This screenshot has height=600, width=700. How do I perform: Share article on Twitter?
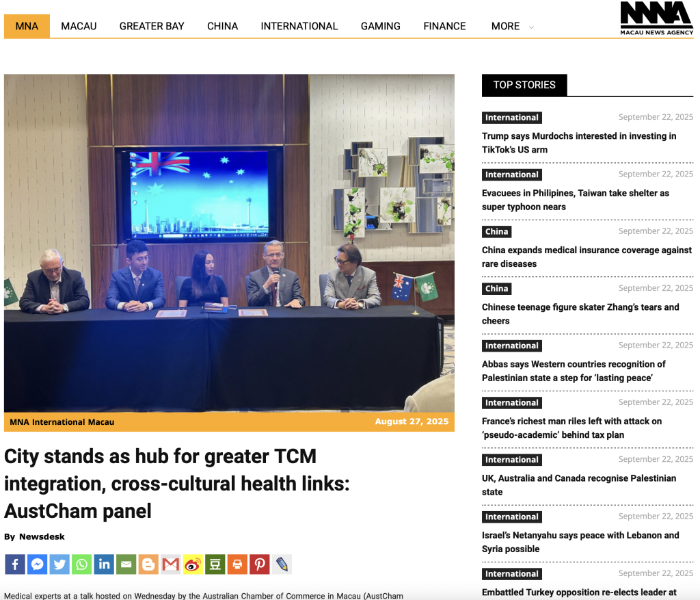click(x=59, y=564)
